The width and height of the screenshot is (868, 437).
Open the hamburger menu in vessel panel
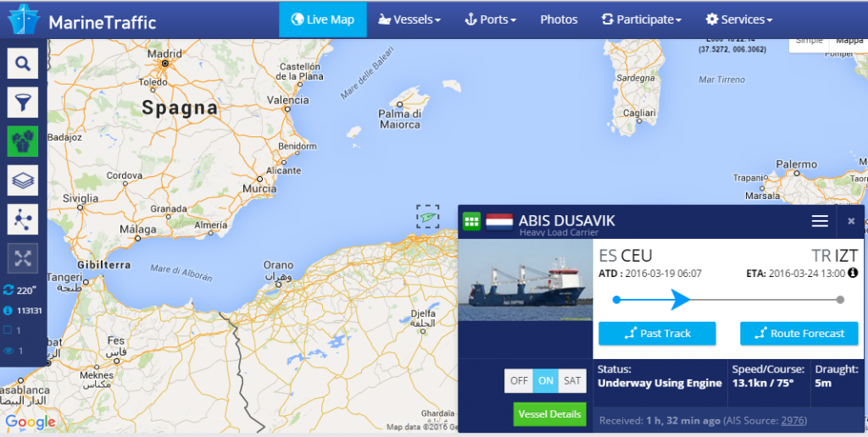tap(820, 221)
